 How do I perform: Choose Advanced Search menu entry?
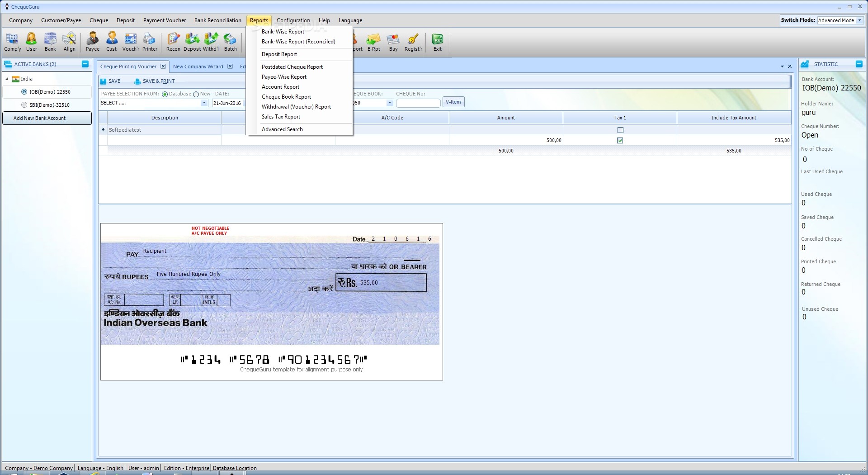[282, 129]
